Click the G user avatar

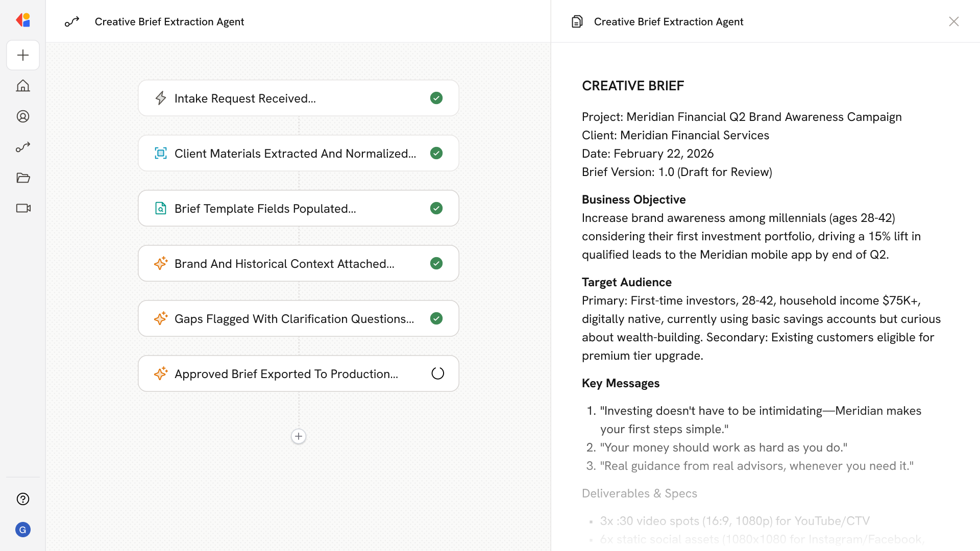pos(23,530)
